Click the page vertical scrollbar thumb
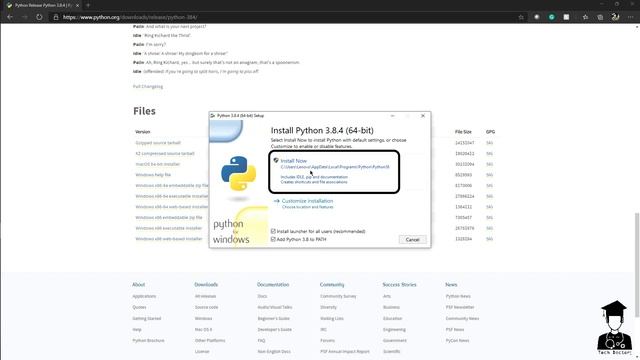 [637, 264]
